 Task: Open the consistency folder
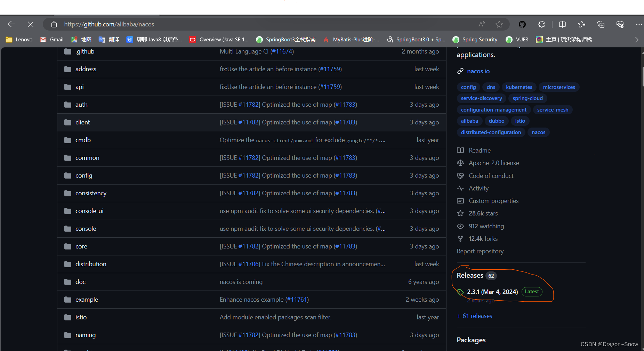tap(91, 193)
